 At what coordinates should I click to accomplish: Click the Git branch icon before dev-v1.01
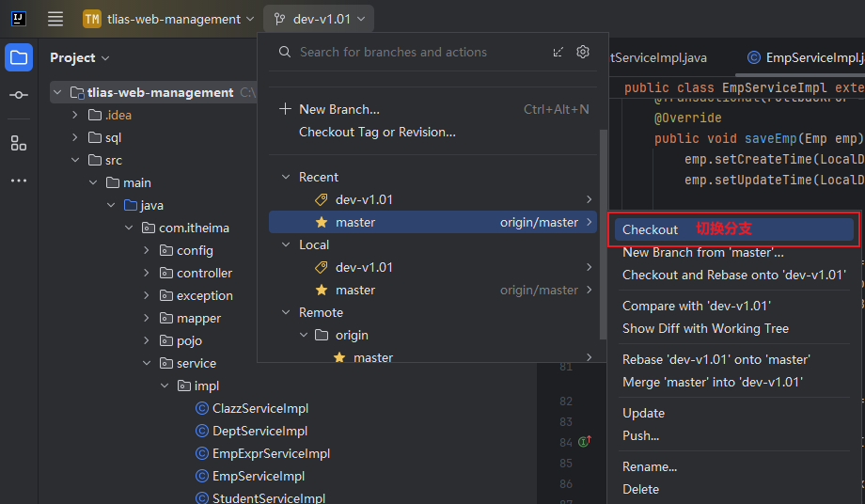[x=279, y=20]
